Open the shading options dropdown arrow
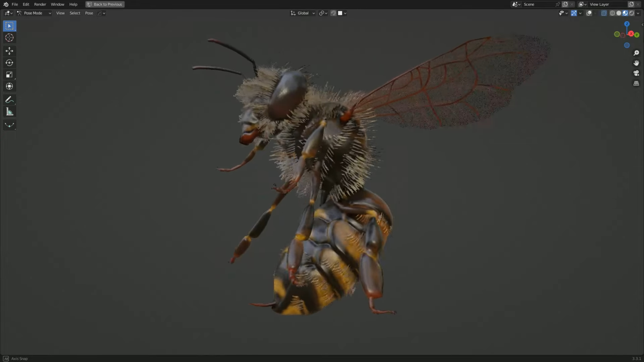Image resolution: width=644 pixels, height=362 pixels. pos(638,13)
